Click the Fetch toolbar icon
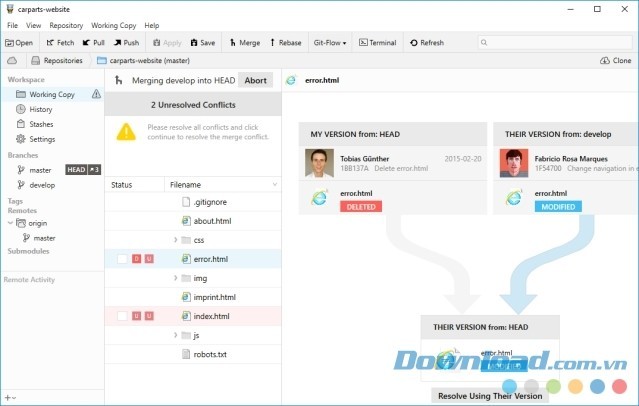Viewport: 639px width, 406px height. [x=50, y=43]
